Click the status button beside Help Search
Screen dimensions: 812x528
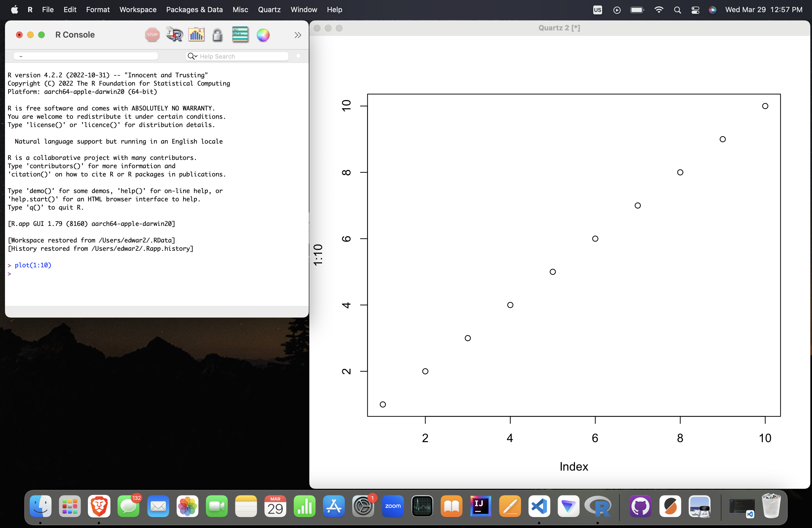pyautogui.click(x=298, y=56)
